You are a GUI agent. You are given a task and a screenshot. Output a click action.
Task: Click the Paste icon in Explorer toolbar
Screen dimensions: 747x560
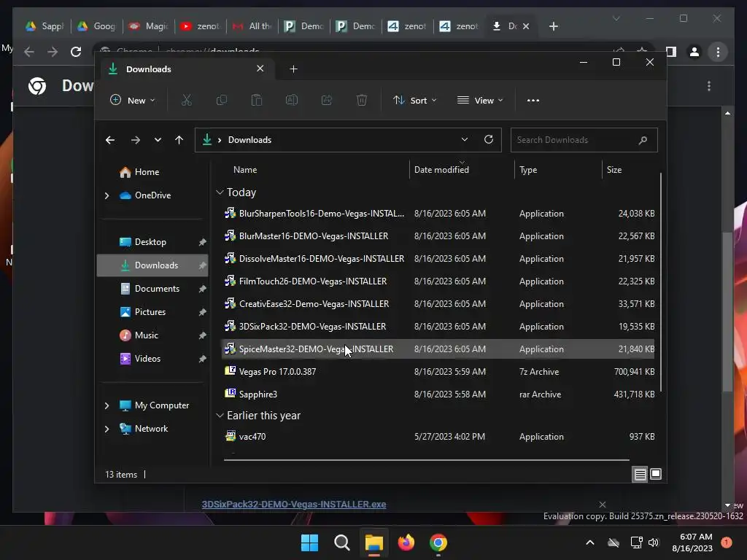click(x=256, y=100)
